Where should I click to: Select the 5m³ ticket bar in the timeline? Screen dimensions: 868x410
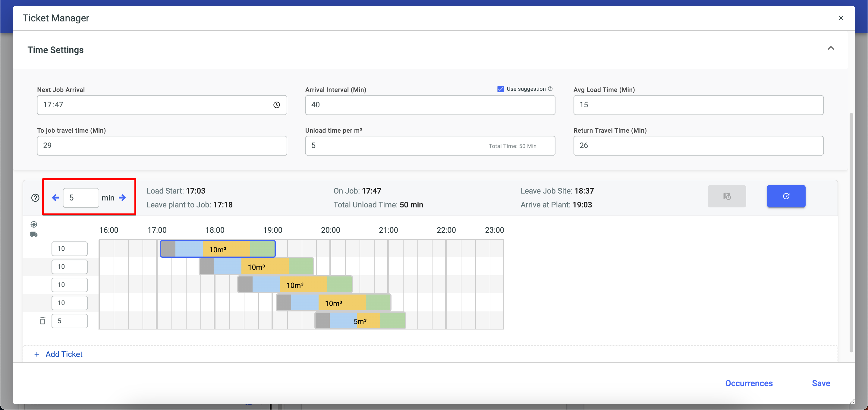click(360, 321)
